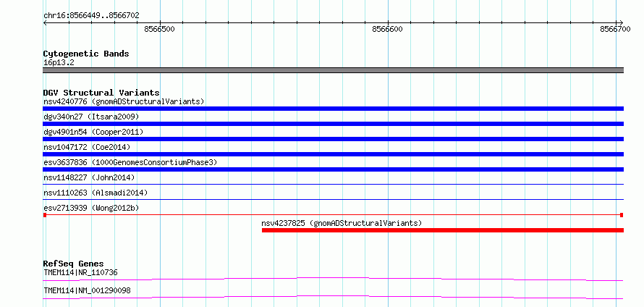
Task: Open esv3637836 (1000GenomesConsortiumPhase3) label
Action: pyautogui.click(x=130, y=162)
